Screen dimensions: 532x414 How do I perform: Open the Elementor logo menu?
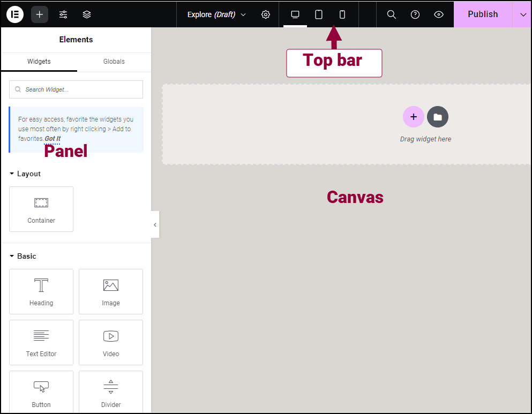pos(15,14)
